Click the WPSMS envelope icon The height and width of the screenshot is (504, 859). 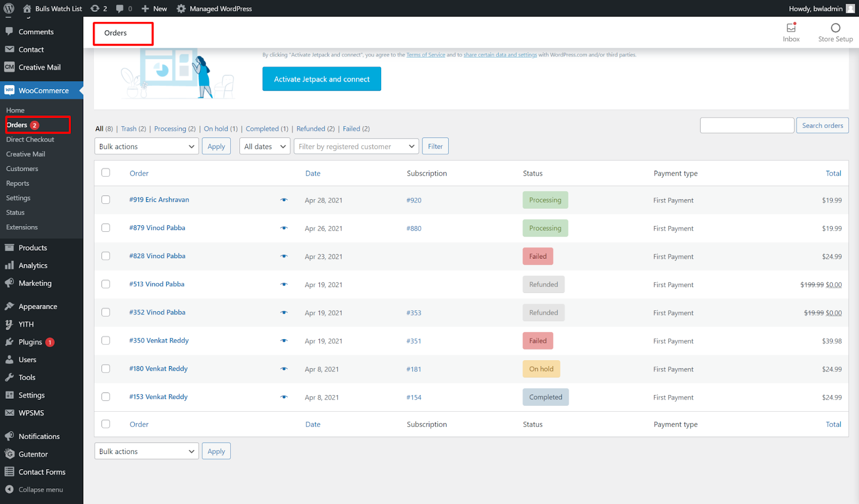[9, 413]
